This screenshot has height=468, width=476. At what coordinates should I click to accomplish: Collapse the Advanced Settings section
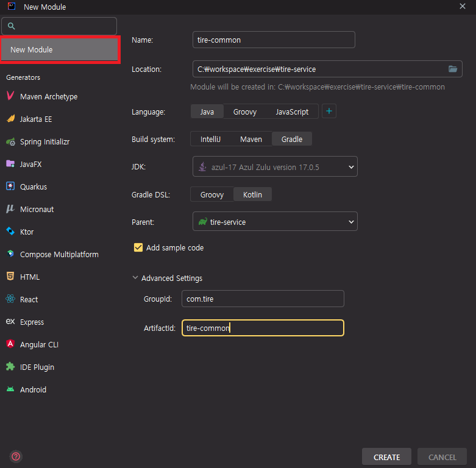coord(135,277)
